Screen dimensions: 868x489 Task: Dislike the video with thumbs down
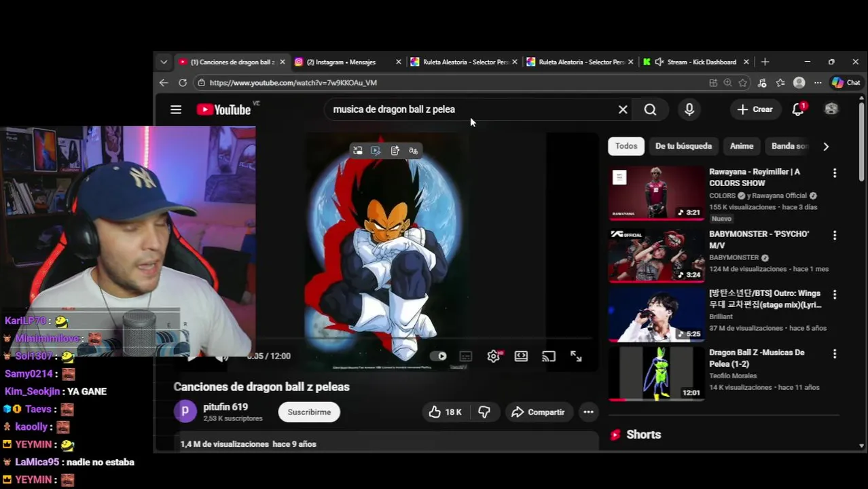[x=484, y=412]
